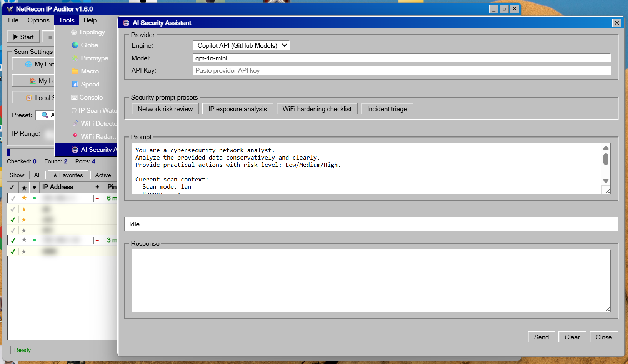628x364 pixels.
Task: Toggle the orange star on the third row
Action: pos(24,220)
